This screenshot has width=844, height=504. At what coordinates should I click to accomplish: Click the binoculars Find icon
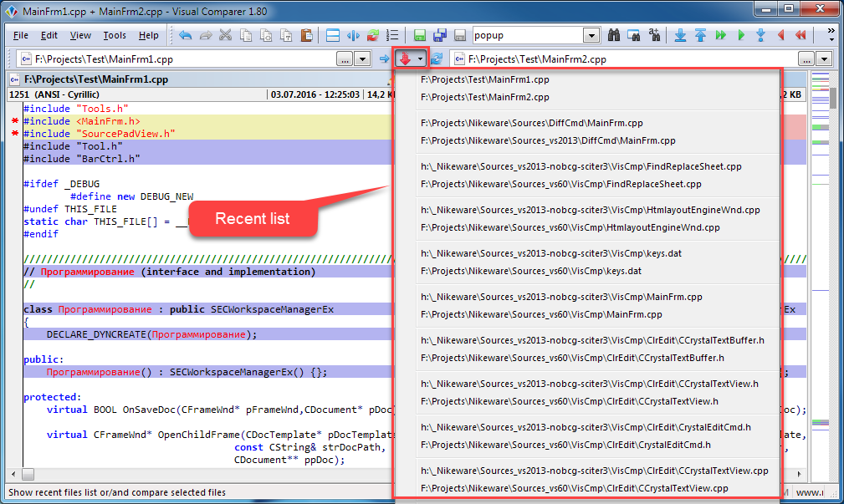tap(613, 36)
